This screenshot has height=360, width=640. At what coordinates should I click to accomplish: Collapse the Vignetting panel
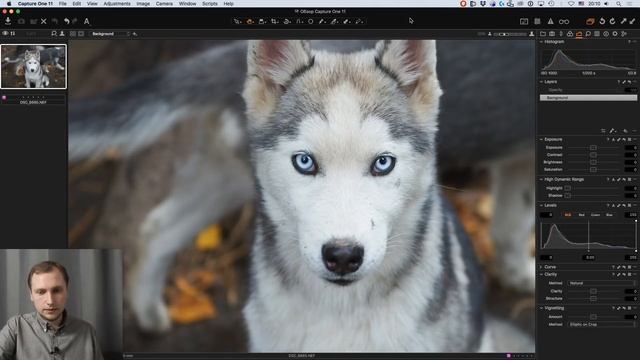click(542, 308)
